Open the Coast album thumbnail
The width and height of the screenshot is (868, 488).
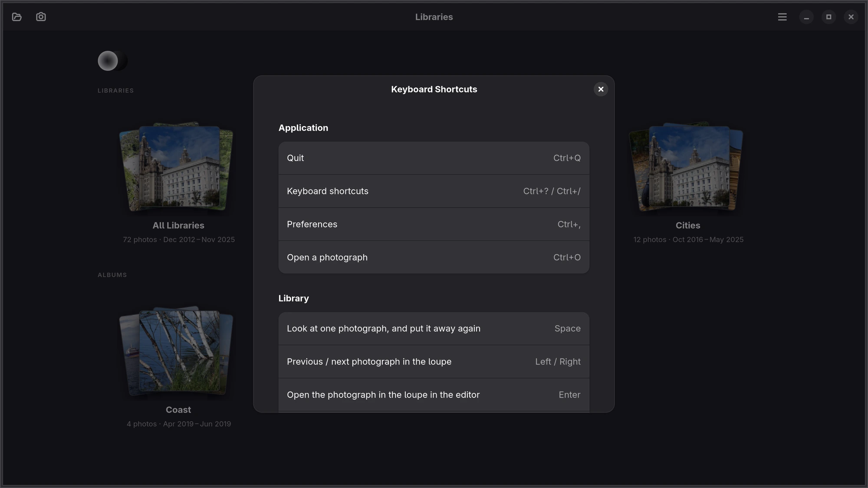[176, 351]
